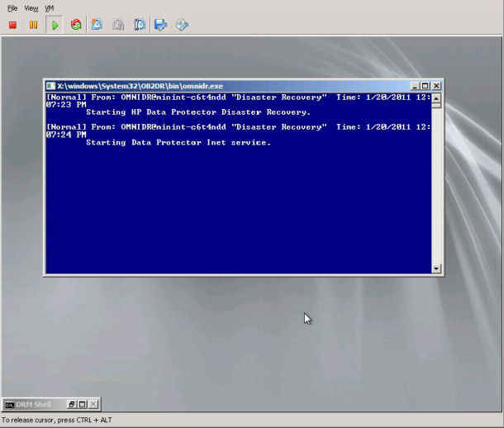Stop the VM with red square button
This screenshot has width=504, height=428.
point(13,25)
